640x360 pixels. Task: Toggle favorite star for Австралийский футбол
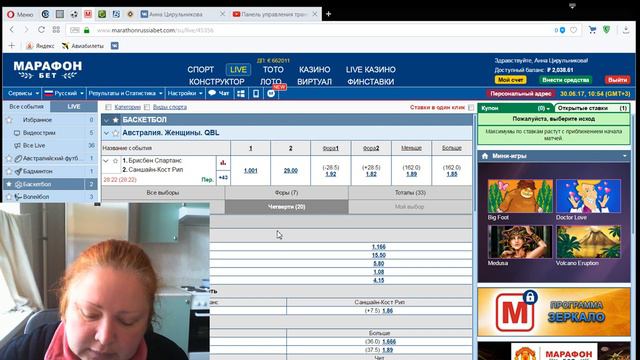click(x=9, y=158)
